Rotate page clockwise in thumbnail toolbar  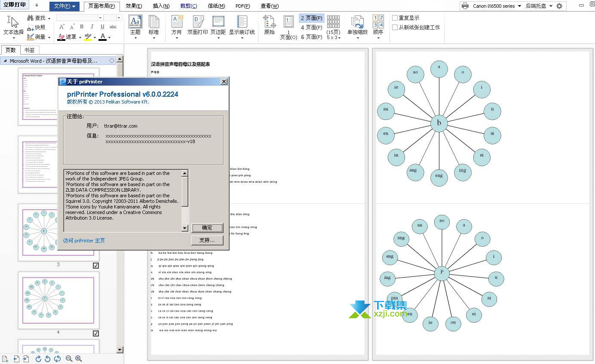(x=38, y=359)
